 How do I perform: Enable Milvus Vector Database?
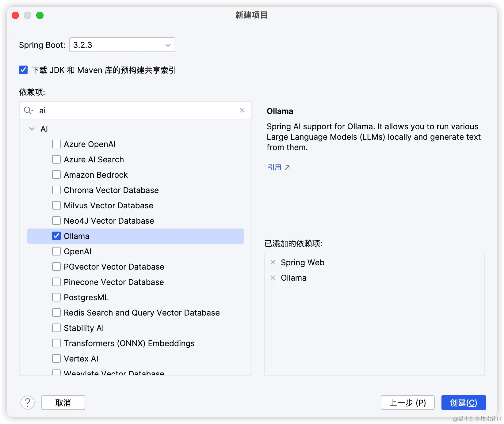(56, 206)
